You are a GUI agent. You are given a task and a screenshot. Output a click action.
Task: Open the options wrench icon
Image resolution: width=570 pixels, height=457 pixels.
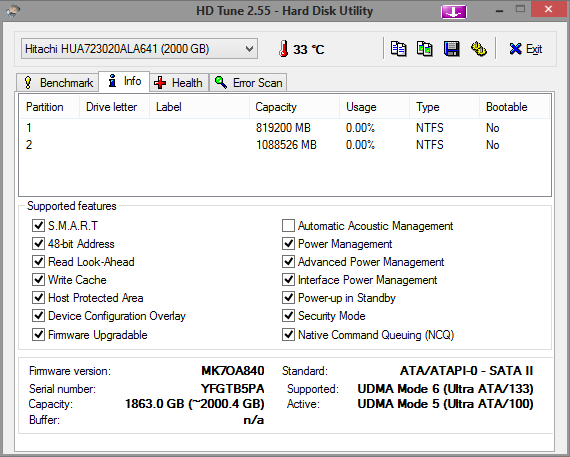(x=478, y=49)
